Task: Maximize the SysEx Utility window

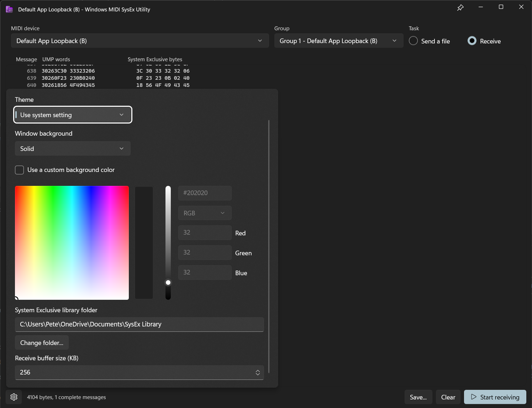Action: pyautogui.click(x=501, y=7)
